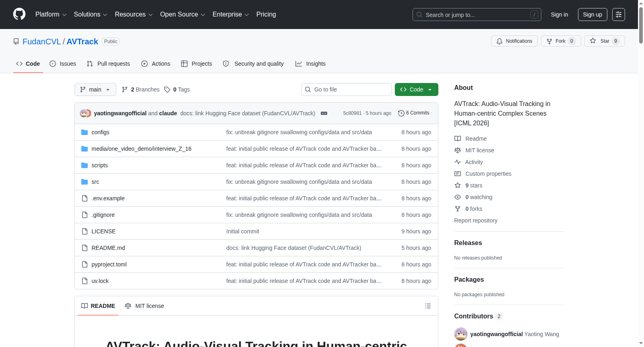Image resolution: width=644 pixels, height=347 pixels.
Task: Switch to the Pull requests tab
Action: click(108, 64)
